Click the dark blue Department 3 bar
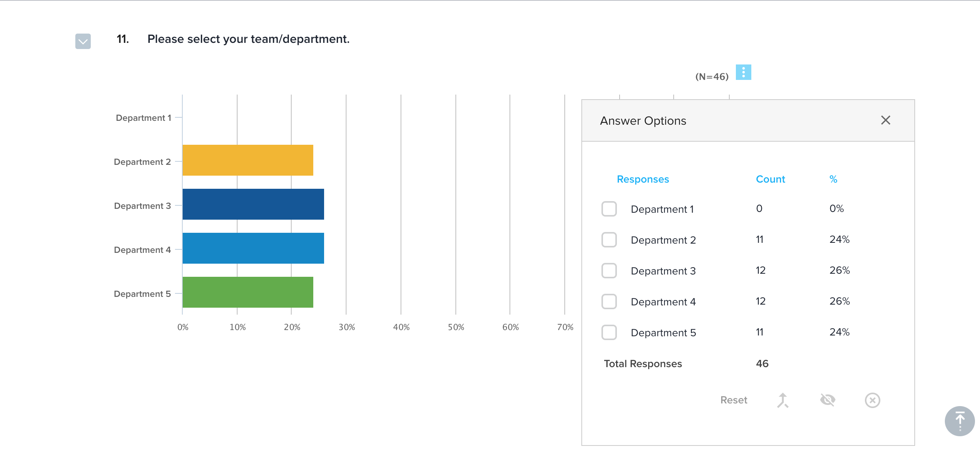 (253, 204)
